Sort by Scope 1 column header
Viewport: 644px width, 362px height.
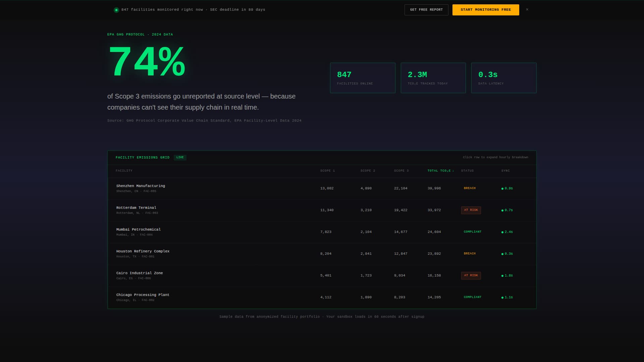(x=327, y=171)
